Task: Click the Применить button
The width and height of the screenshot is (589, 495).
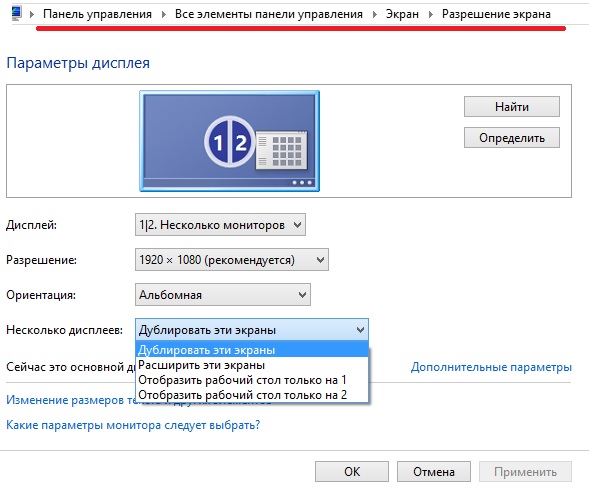Action: click(x=525, y=472)
